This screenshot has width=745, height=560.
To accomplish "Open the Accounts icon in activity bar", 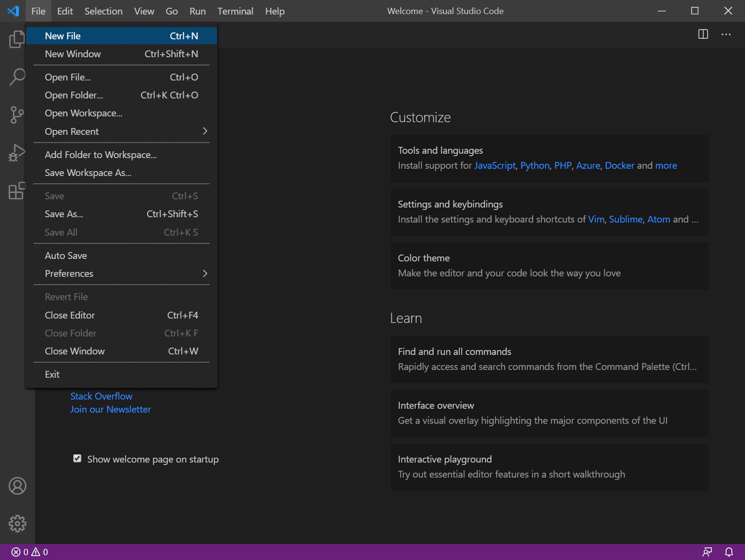I will click(x=17, y=486).
